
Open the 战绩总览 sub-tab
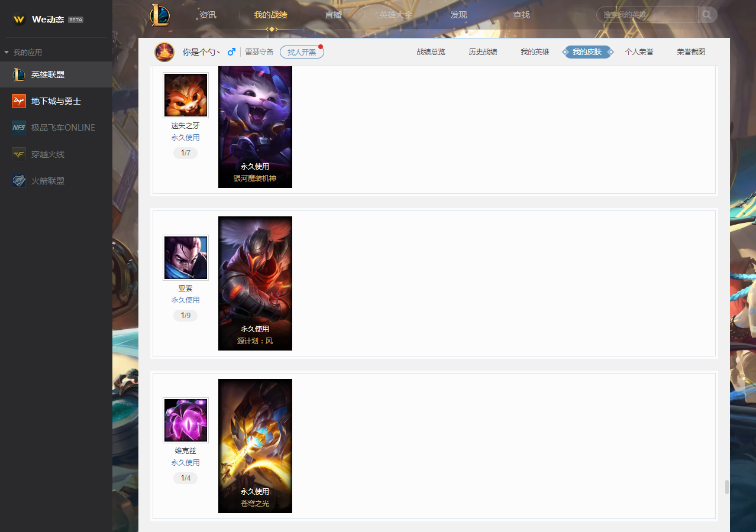tap(431, 52)
